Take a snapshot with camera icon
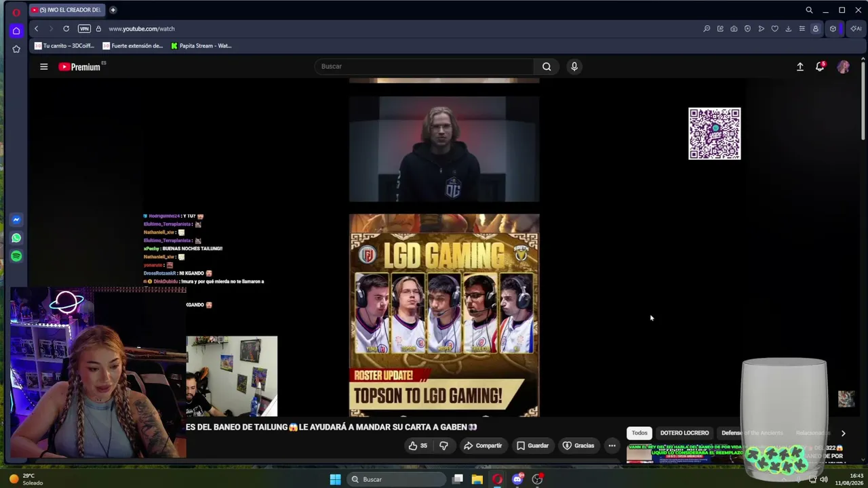This screenshot has width=868, height=488. [x=734, y=28]
